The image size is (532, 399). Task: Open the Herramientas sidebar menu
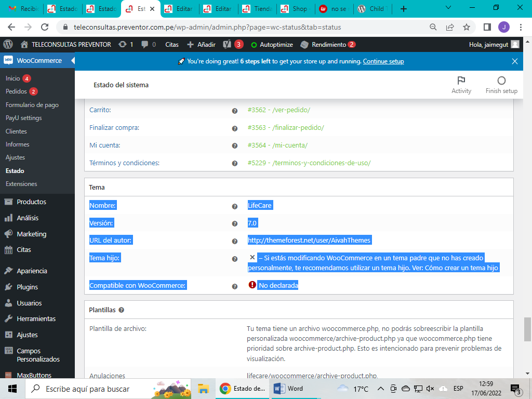[36, 319]
